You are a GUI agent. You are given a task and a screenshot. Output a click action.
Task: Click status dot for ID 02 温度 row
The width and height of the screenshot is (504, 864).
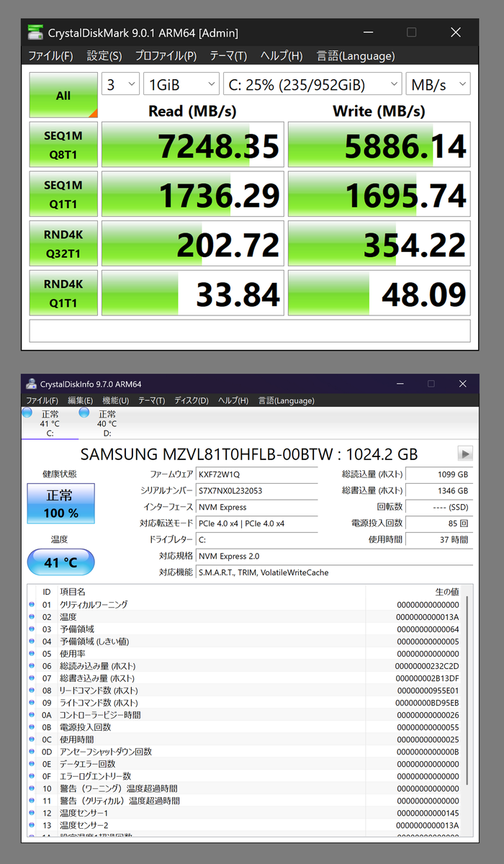tap(32, 617)
